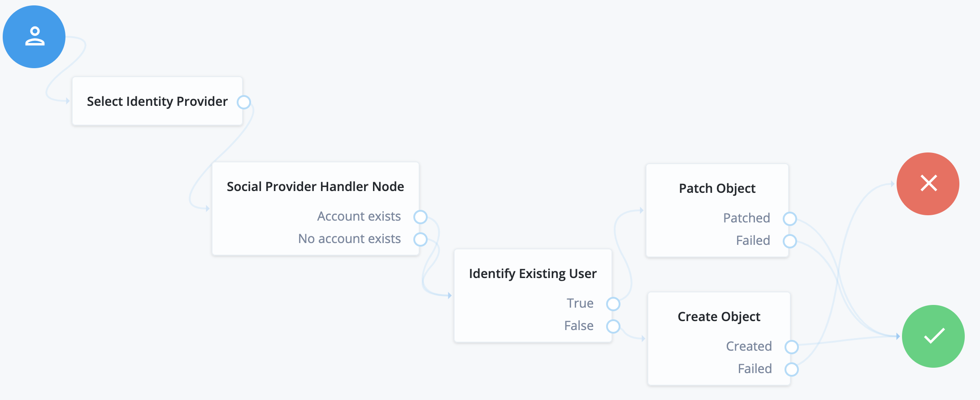Click the checkmark icon in success node

coord(933,336)
